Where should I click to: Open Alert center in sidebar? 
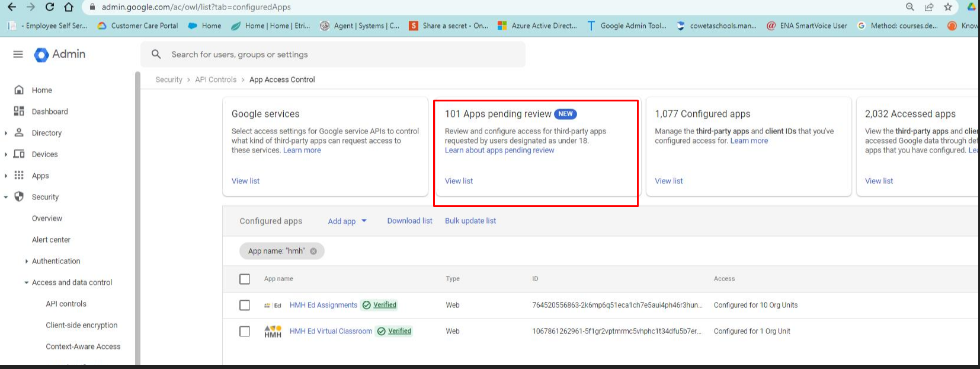click(x=51, y=240)
